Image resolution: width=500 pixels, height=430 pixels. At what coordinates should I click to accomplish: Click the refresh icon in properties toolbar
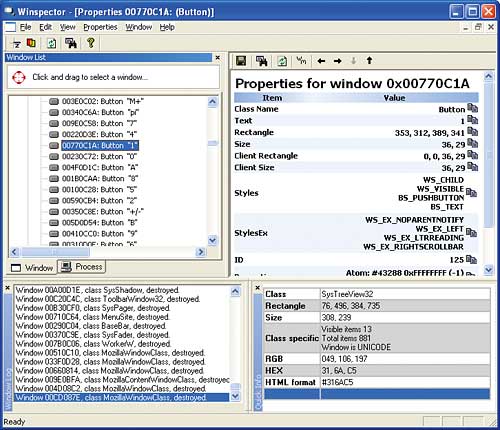(x=282, y=61)
